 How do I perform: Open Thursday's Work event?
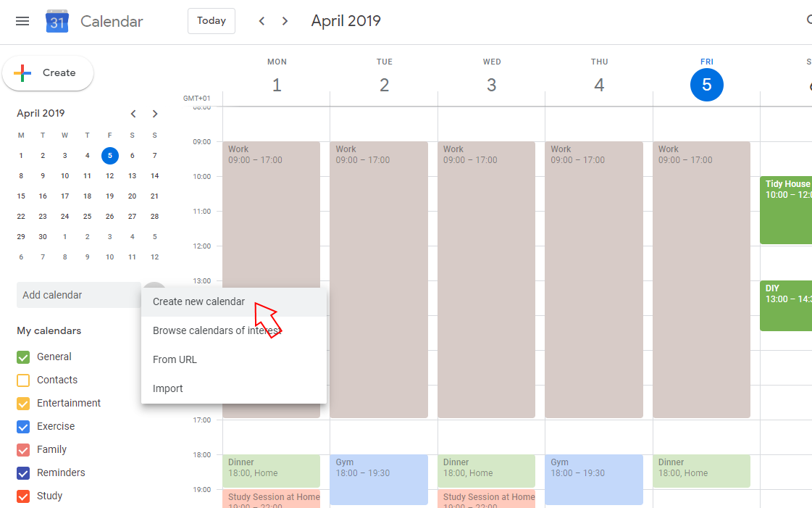594,280
